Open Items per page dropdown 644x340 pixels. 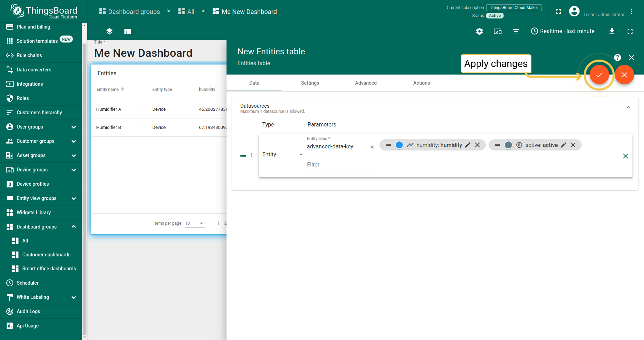[x=194, y=223]
